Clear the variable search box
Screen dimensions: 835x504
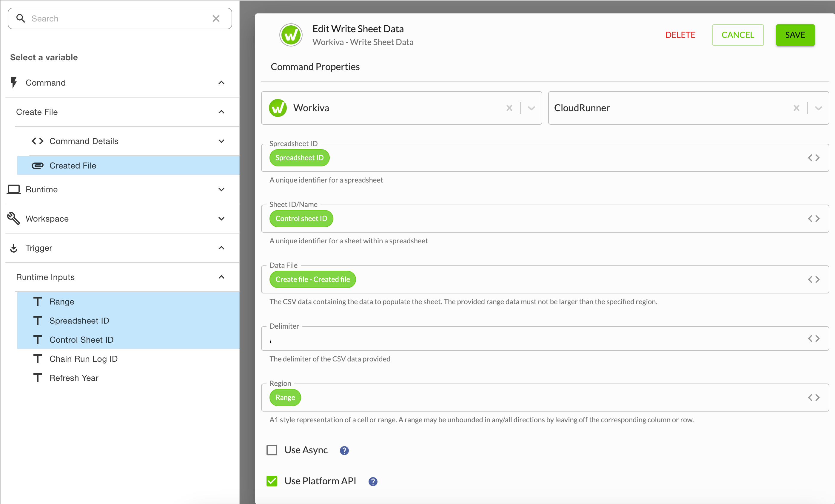click(x=216, y=18)
